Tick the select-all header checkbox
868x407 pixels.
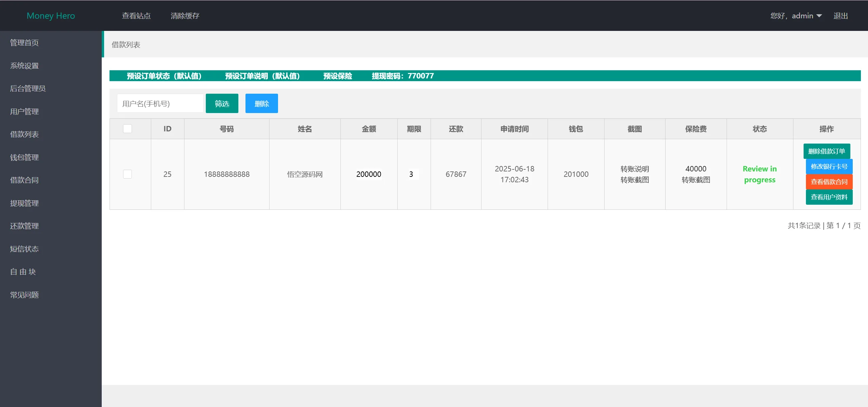(127, 129)
